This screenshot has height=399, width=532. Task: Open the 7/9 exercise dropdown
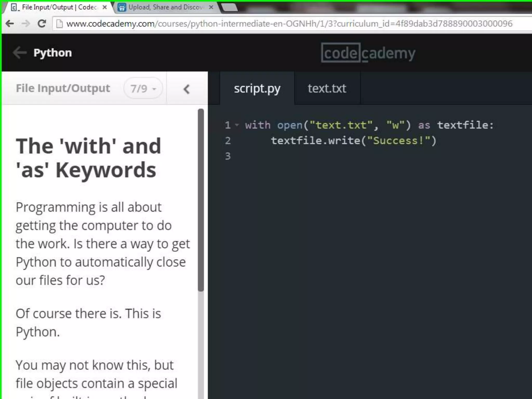(143, 88)
